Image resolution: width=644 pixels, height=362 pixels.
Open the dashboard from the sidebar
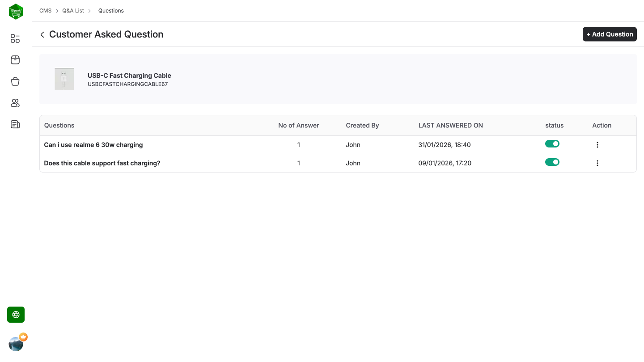click(15, 38)
